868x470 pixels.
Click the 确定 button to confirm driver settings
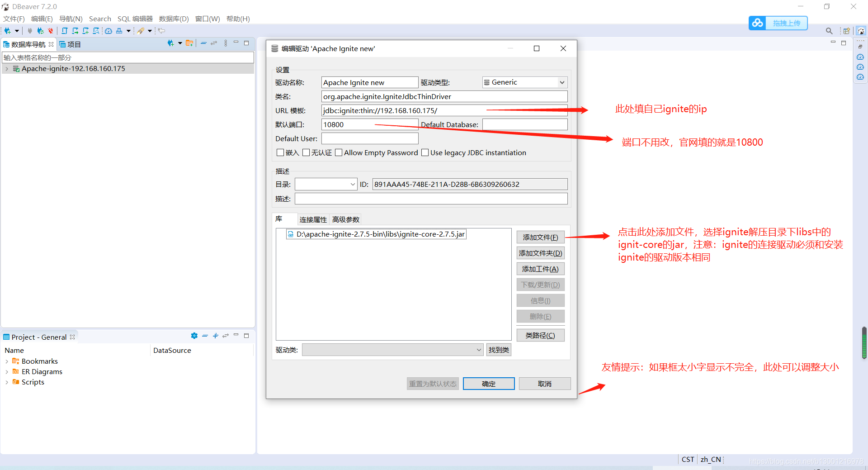[488, 383]
